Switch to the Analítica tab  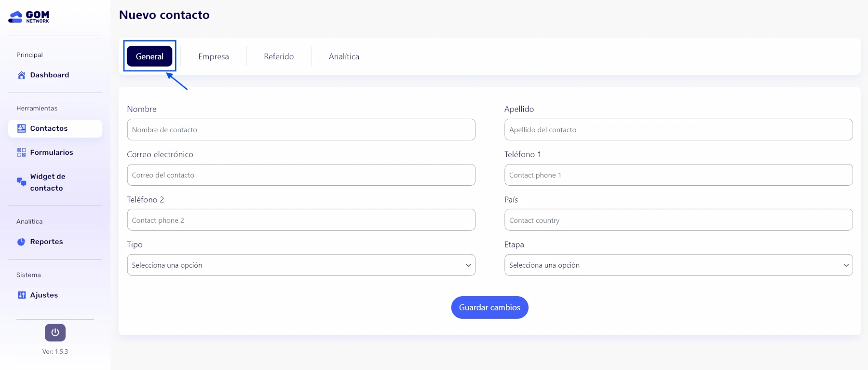click(344, 56)
